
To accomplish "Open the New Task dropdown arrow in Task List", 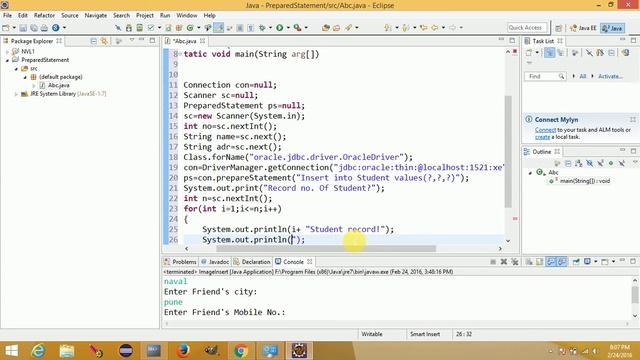I will [x=537, y=53].
